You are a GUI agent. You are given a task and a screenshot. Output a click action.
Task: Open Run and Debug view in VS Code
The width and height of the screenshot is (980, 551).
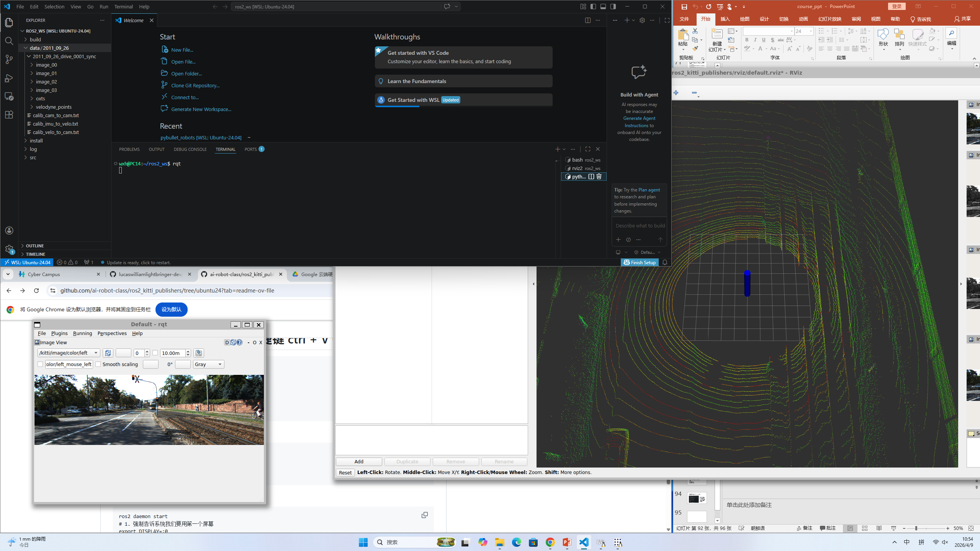(x=9, y=78)
